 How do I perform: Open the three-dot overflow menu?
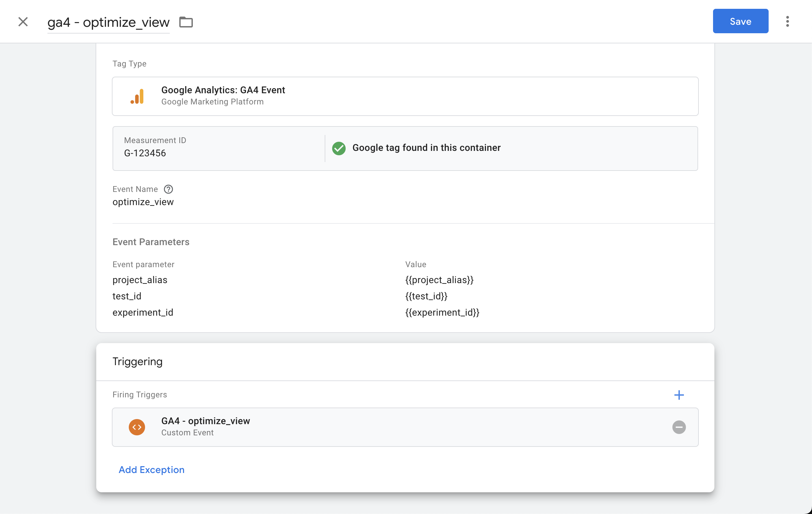[x=788, y=21]
